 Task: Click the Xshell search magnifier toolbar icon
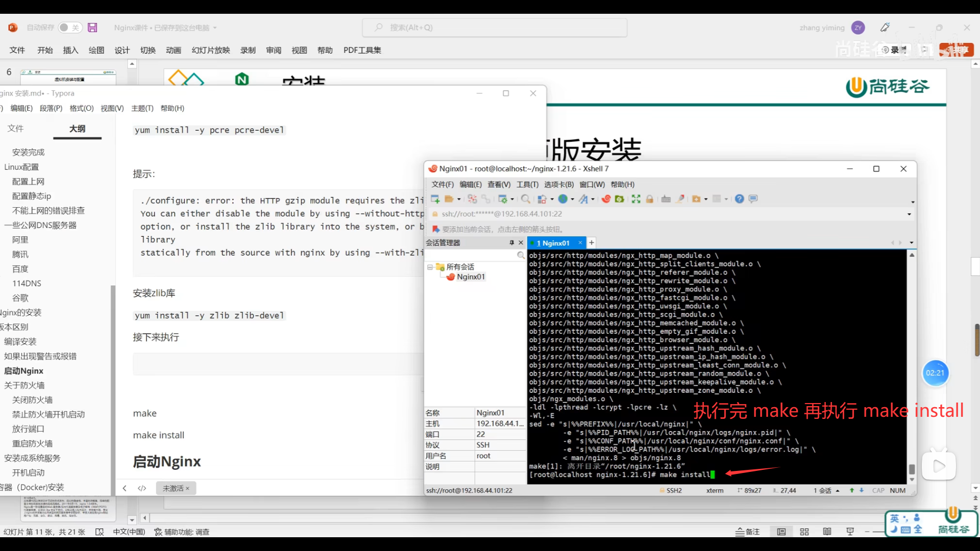(525, 199)
